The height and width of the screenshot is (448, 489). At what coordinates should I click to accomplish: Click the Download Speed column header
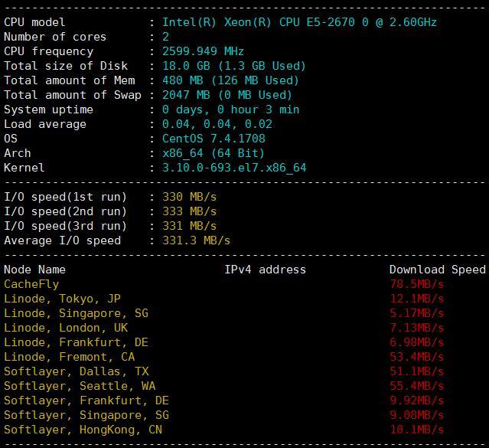pos(438,270)
